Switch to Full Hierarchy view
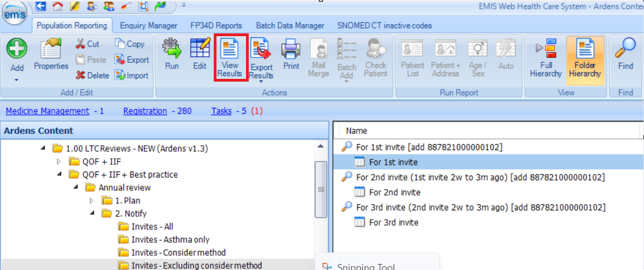 (x=546, y=58)
